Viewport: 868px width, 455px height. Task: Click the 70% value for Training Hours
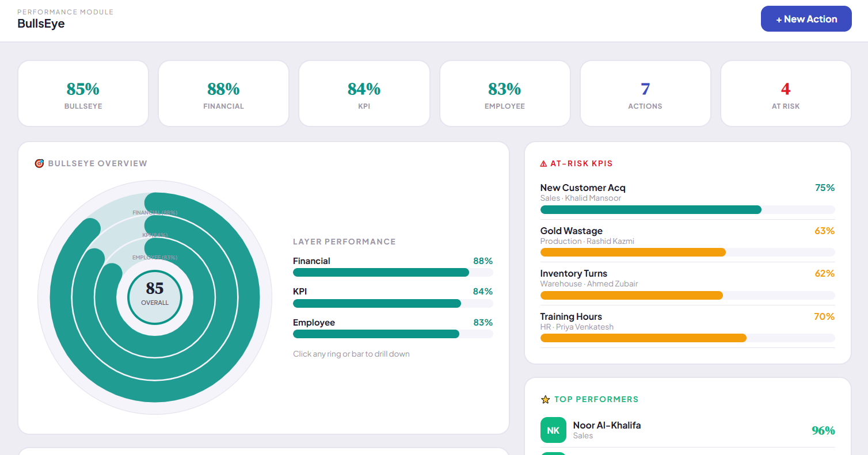pyautogui.click(x=825, y=316)
